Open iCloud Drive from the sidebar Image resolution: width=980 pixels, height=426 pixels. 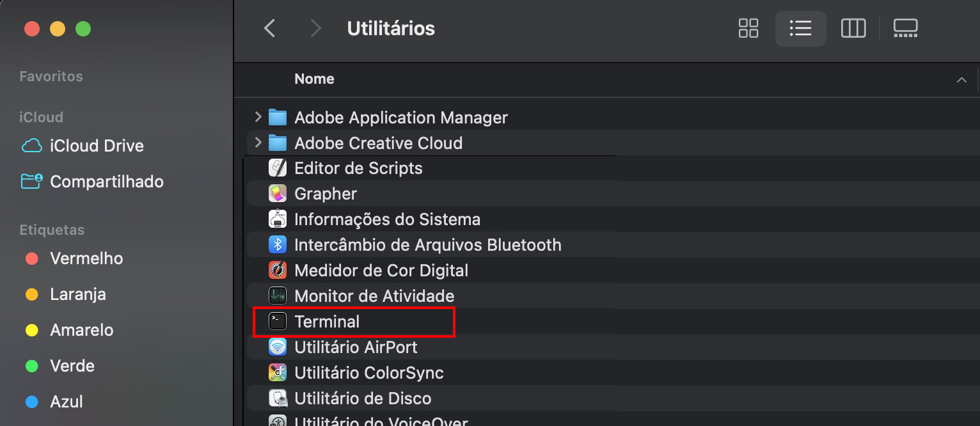[x=97, y=145]
